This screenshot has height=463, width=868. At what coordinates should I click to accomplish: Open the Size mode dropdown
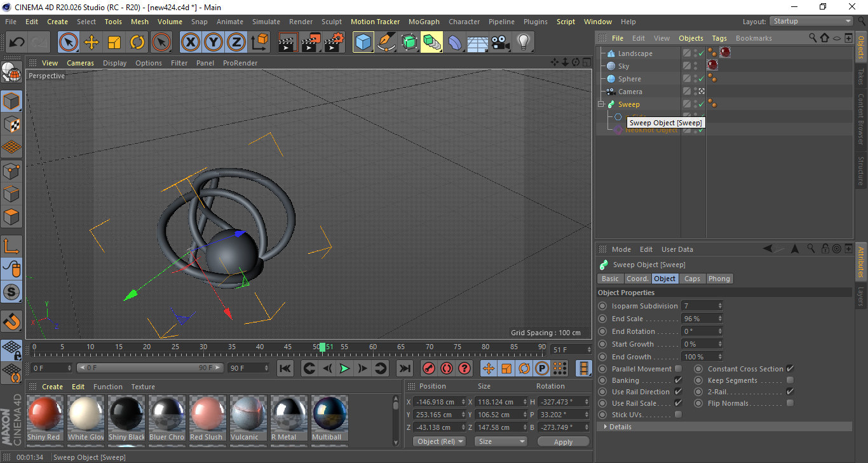tap(502, 441)
